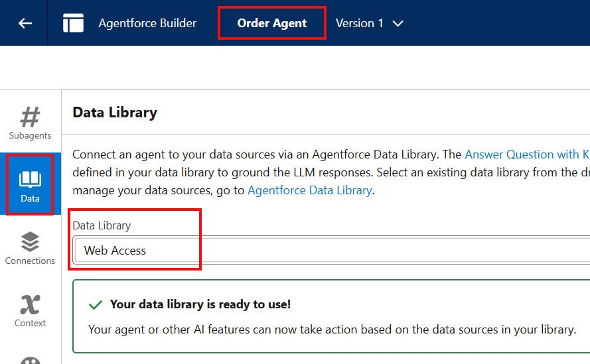
Task: Click the 'Data Library' field label
Action: pyautogui.click(x=102, y=225)
